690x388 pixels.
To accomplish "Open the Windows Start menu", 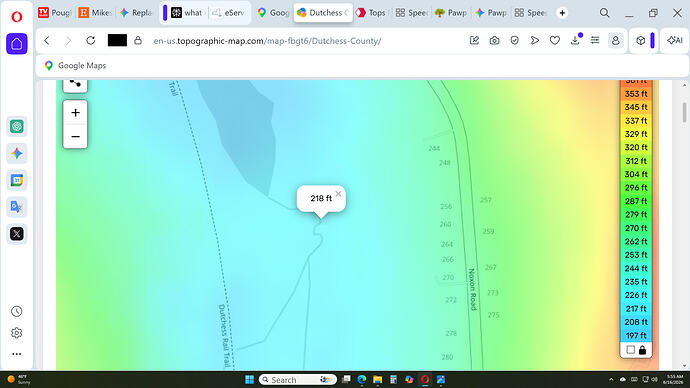I will click(250, 379).
